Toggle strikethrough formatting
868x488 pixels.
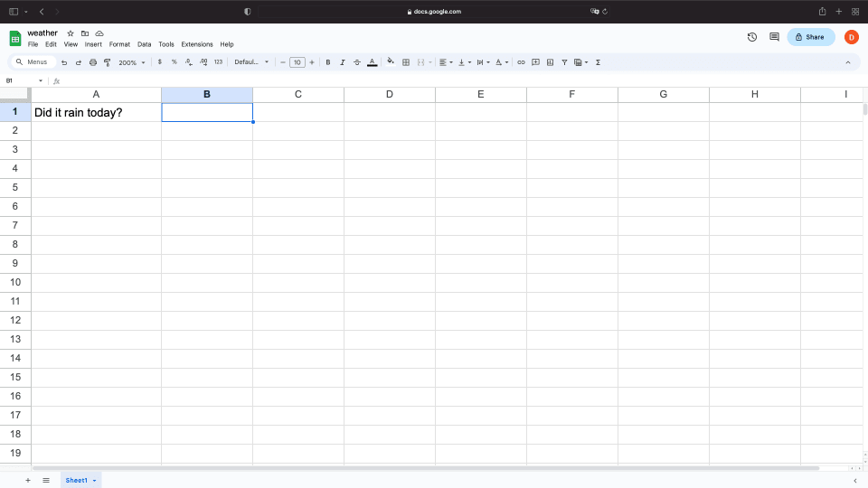tap(357, 62)
